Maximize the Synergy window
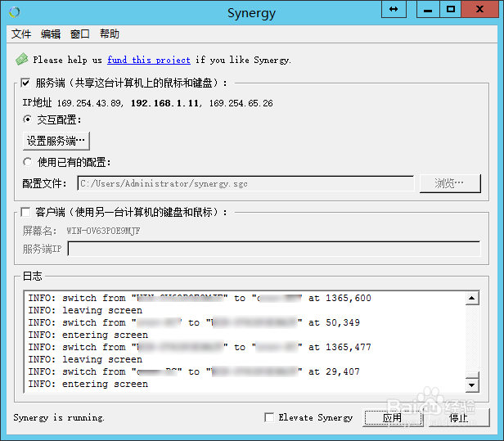This screenshot has width=504, height=441. [x=450, y=9]
